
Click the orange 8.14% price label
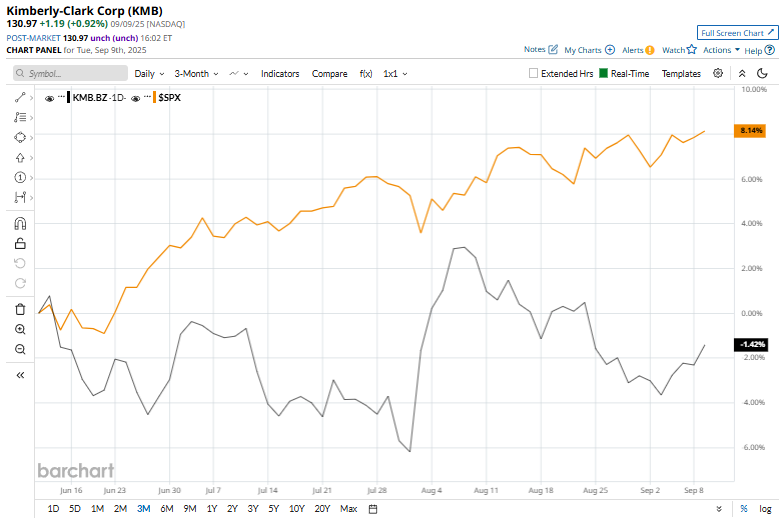[x=750, y=131]
